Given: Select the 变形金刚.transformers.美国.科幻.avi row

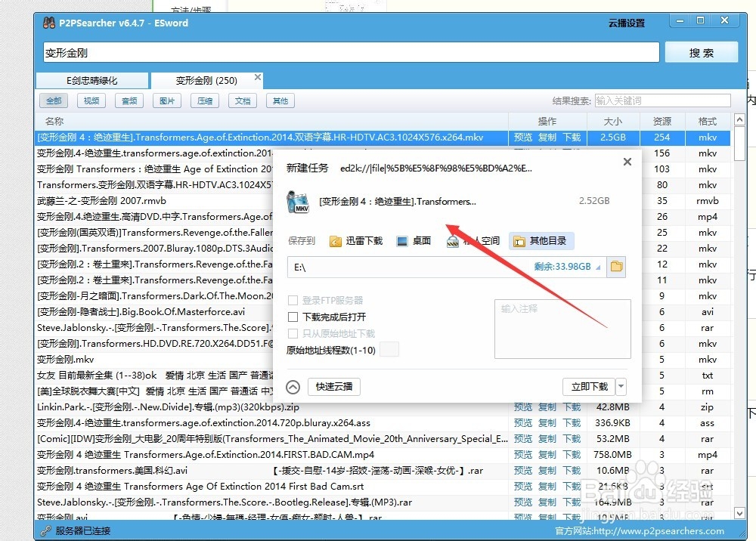Looking at the screenshot, I should (x=383, y=471).
